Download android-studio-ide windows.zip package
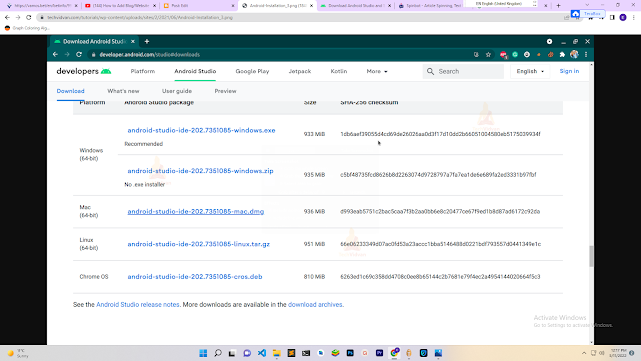This screenshot has width=641, height=361. (200, 171)
